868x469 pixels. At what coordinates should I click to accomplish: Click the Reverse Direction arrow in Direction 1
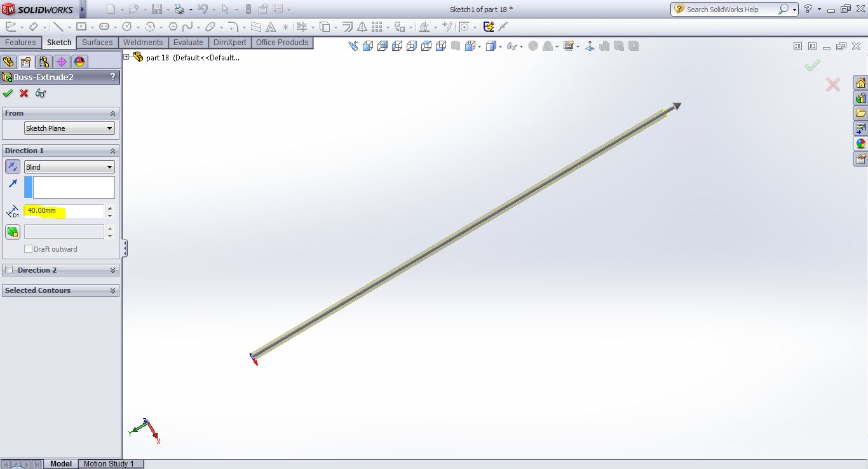click(x=12, y=167)
